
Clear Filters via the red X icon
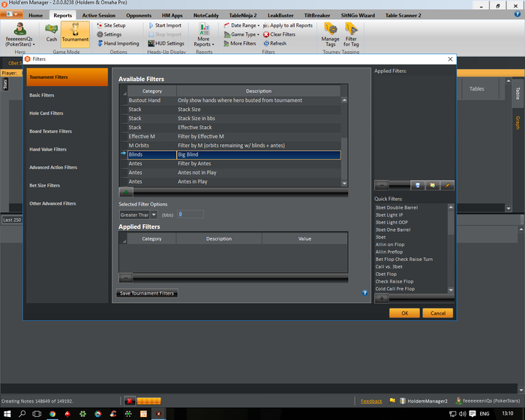(279, 34)
